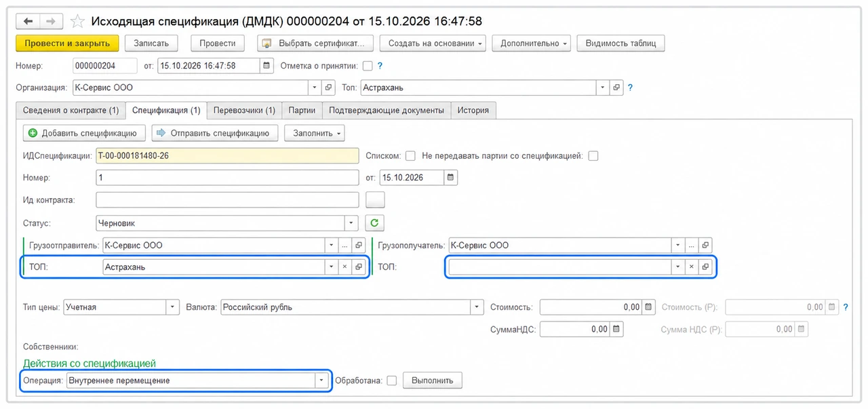This screenshot has width=868, height=409.
Task: Click the Провести и закрыть button
Action: pyautogui.click(x=67, y=43)
